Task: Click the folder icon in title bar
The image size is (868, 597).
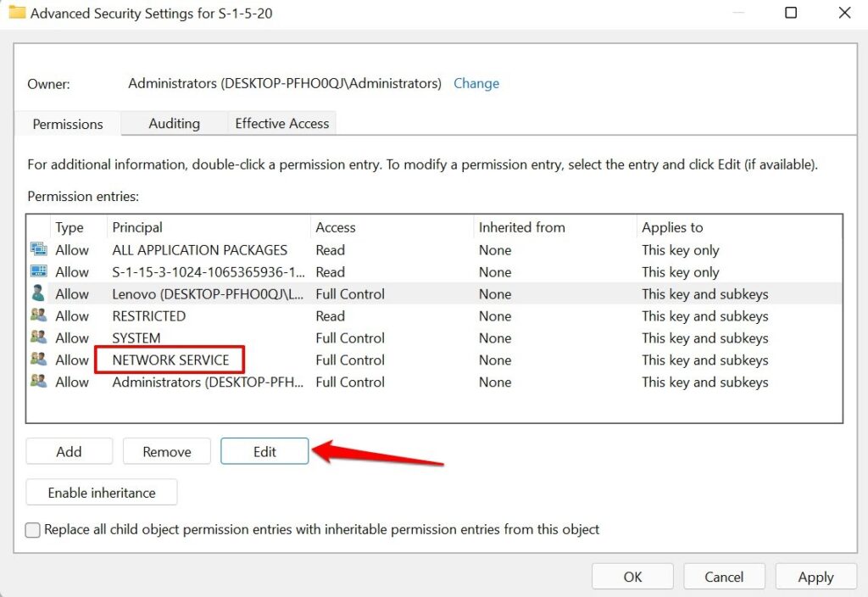Action: tap(17, 13)
